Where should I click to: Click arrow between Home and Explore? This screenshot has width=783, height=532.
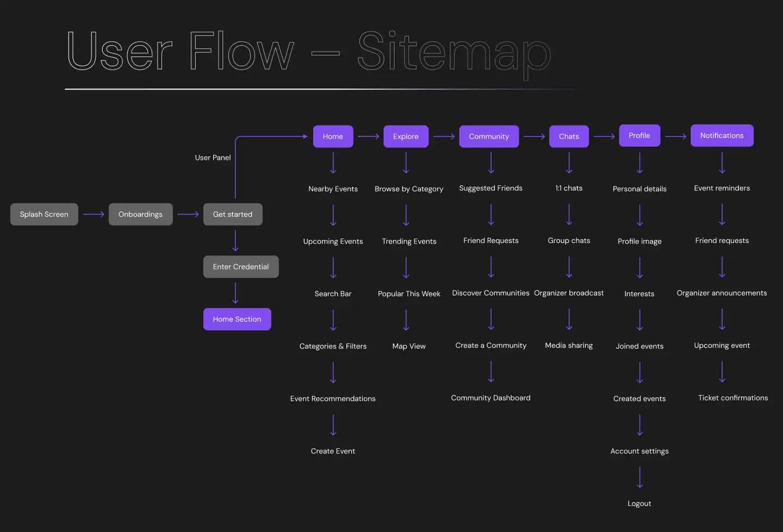point(369,136)
